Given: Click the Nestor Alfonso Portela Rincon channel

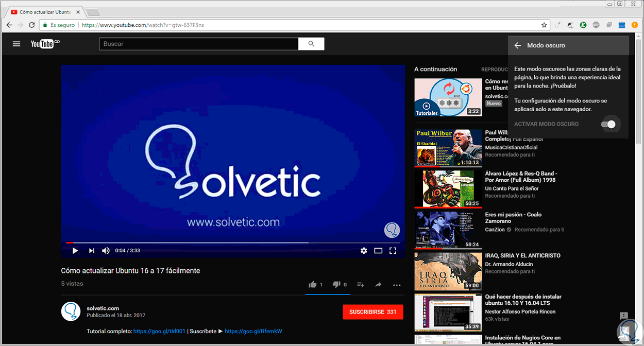Looking at the screenshot, I should 520,312.
